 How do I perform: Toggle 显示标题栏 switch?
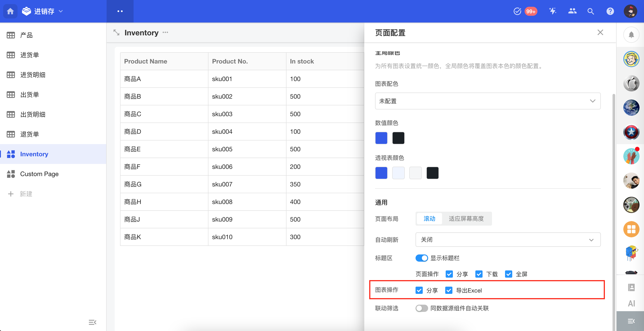click(421, 258)
